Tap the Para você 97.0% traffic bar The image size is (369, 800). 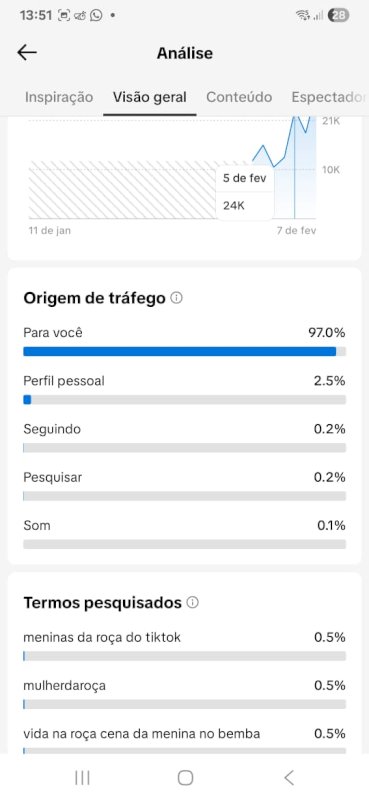[184, 352]
